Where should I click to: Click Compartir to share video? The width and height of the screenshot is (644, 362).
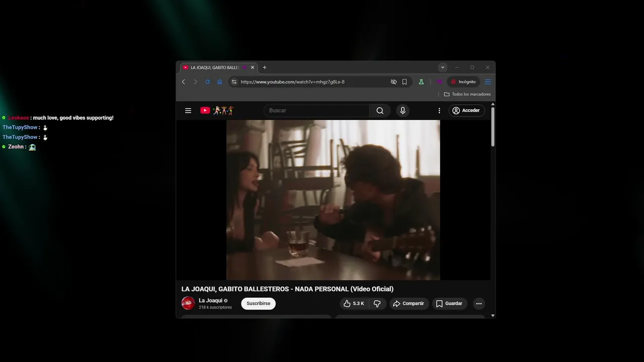(x=409, y=304)
